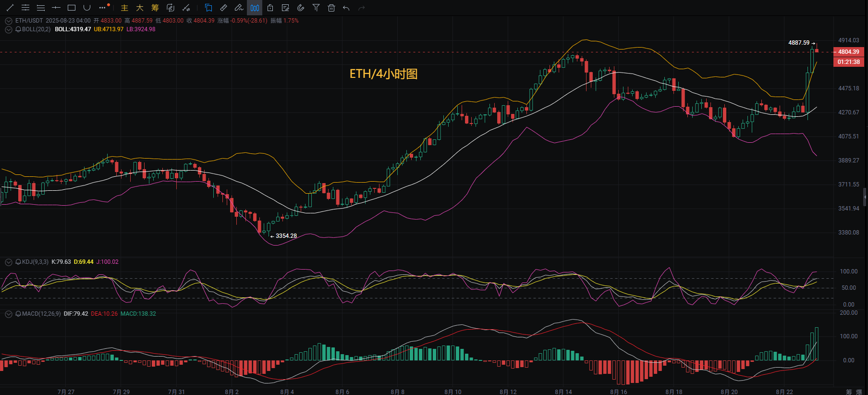Open the ruler measurement tool
The image size is (868, 395).
click(x=224, y=8)
